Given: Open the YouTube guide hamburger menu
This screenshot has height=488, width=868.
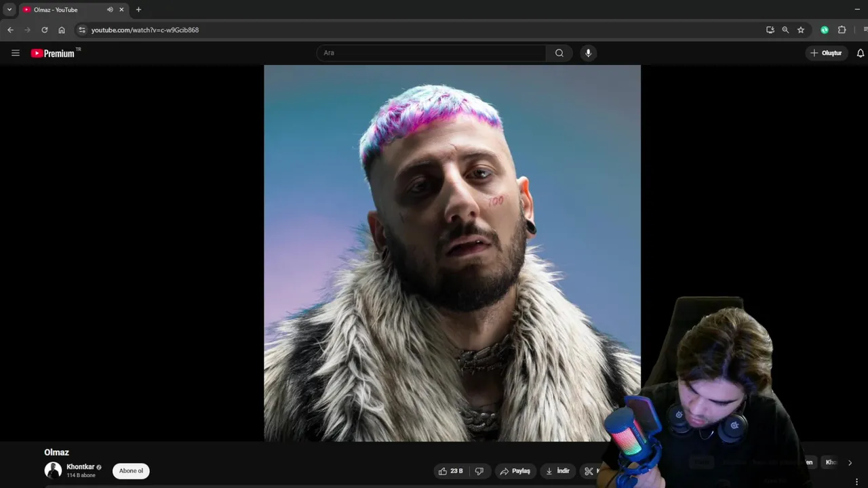Looking at the screenshot, I should [x=16, y=53].
